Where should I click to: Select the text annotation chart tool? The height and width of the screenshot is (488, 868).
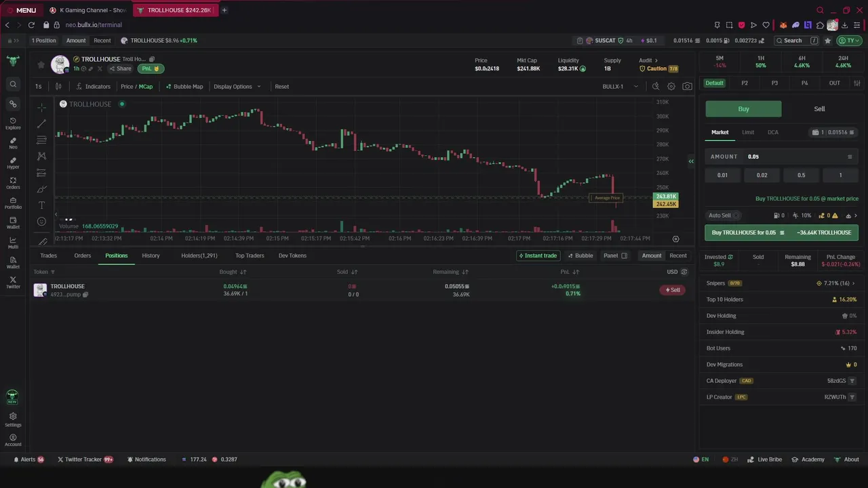(x=41, y=205)
